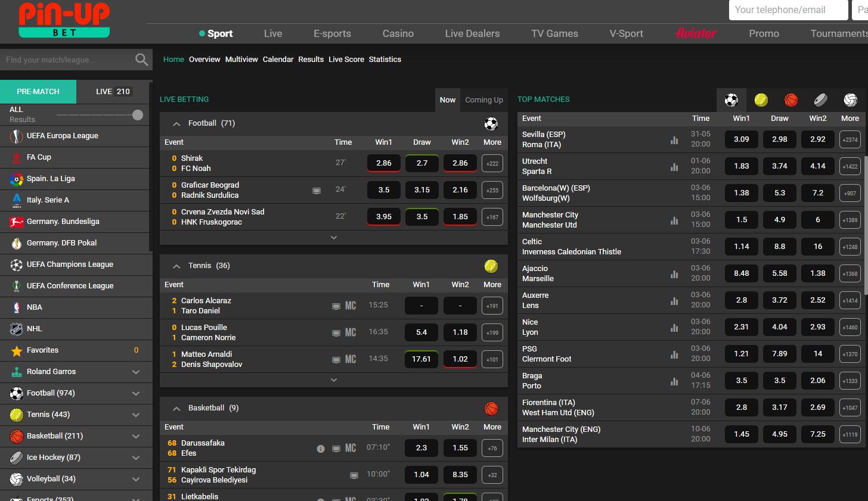
Task: Open stats icon for Ajaccio vs Marseille
Action: [674, 274]
